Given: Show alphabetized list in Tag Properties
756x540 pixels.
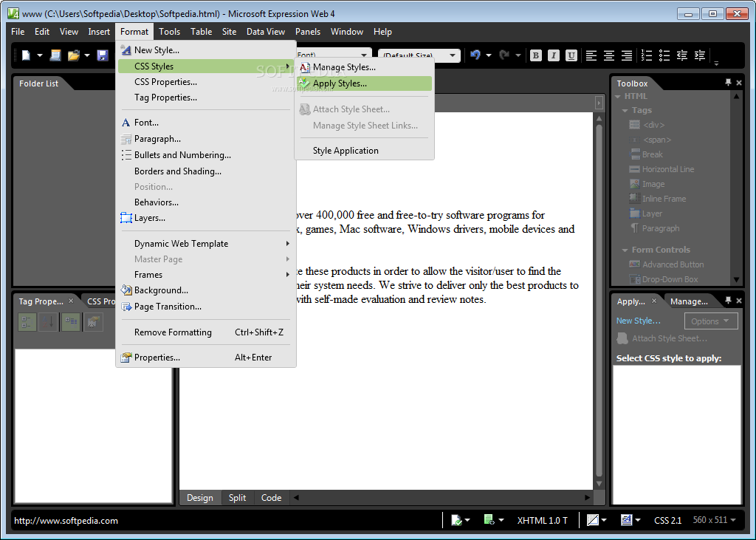Looking at the screenshot, I should click(x=48, y=322).
